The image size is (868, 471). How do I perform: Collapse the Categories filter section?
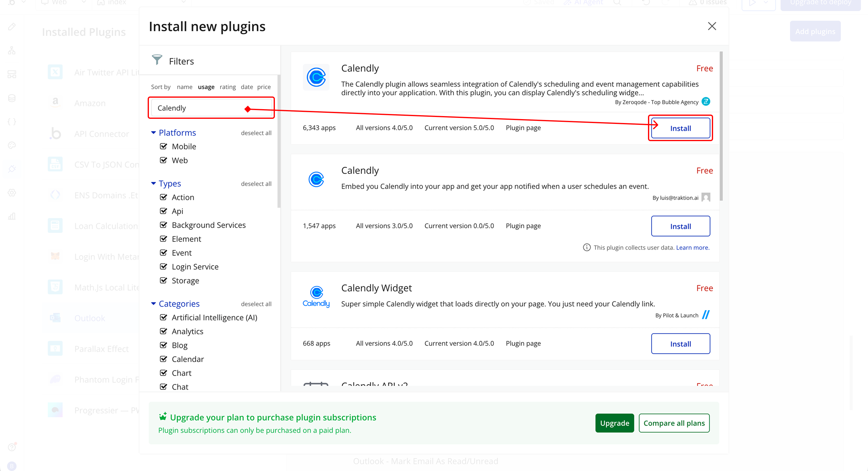click(x=153, y=304)
